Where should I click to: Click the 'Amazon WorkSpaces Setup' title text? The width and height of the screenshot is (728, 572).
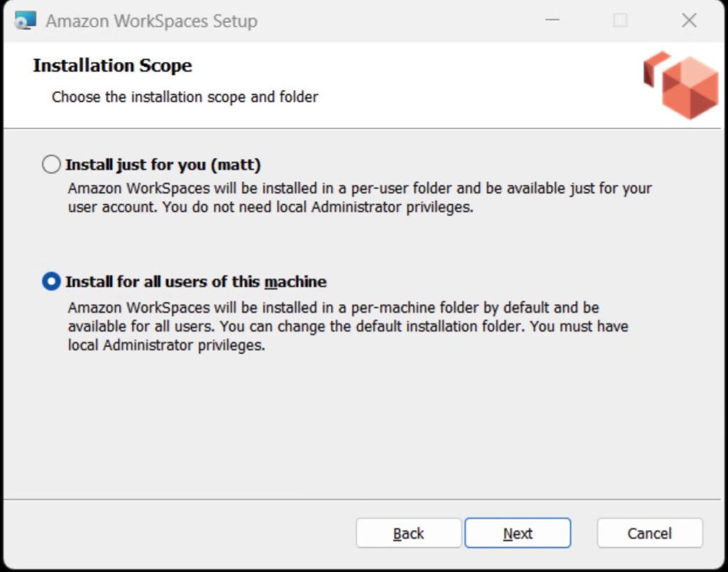tap(151, 21)
